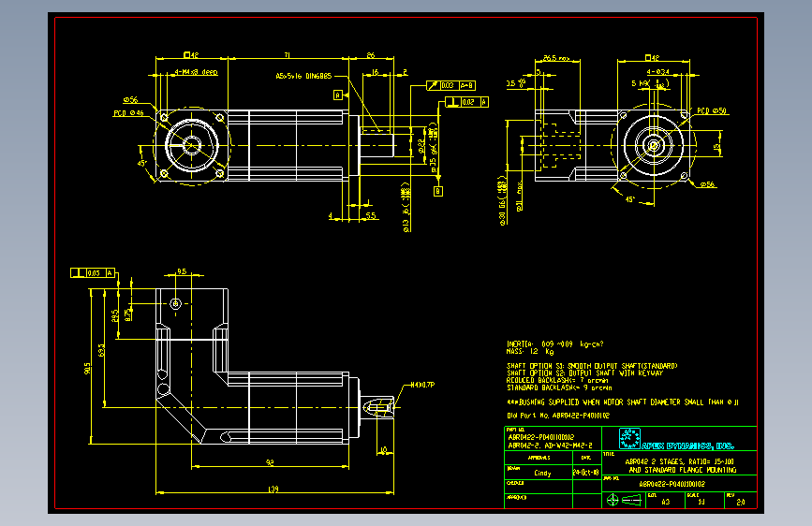
Task: Click the "M4x0.7P" thread callout
Action: (x=422, y=385)
